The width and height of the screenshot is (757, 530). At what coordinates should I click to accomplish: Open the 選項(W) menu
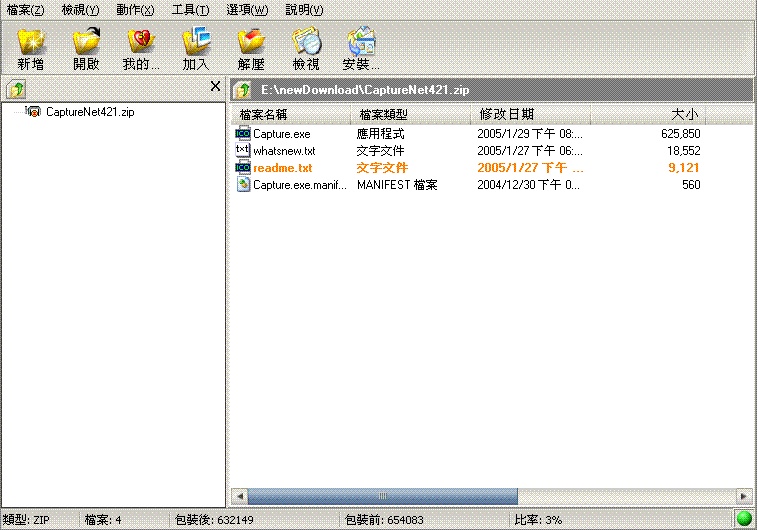247,10
